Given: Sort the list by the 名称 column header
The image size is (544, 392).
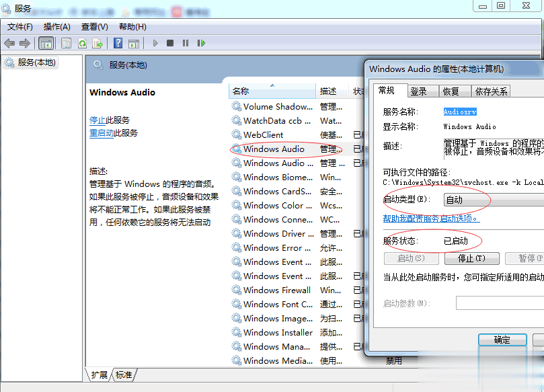Looking at the screenshot, I should tap(272, 91).
